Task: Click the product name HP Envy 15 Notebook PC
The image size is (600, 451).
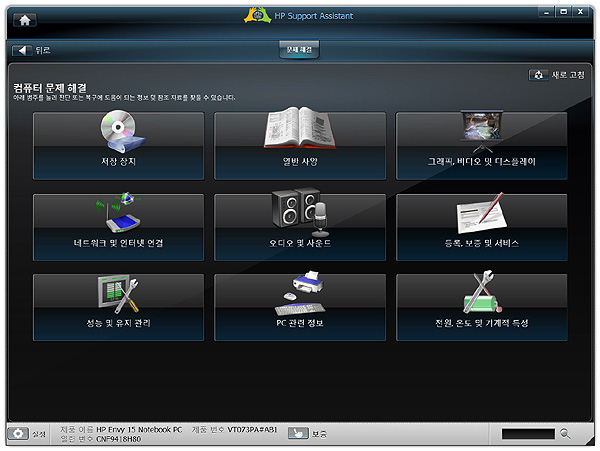Action: 139,430
